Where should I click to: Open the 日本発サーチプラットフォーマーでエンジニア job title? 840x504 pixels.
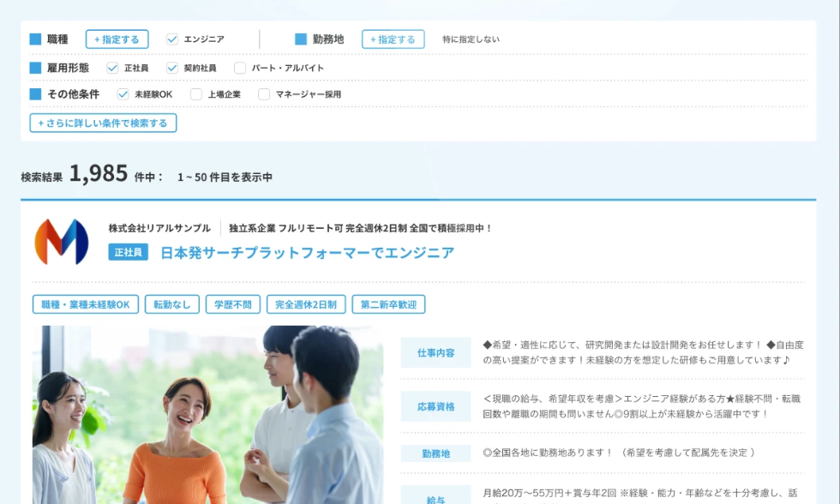[x=307, y=253]
